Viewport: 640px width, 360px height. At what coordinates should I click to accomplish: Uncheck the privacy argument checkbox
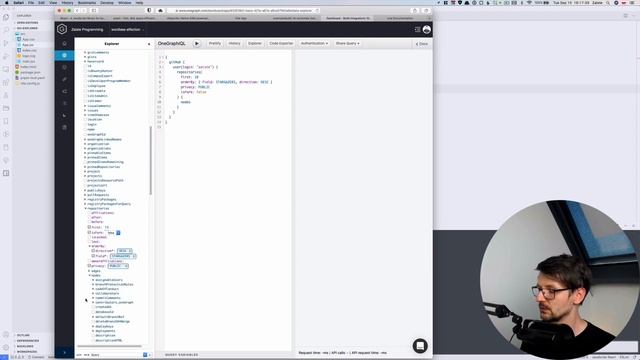point(89,266)
